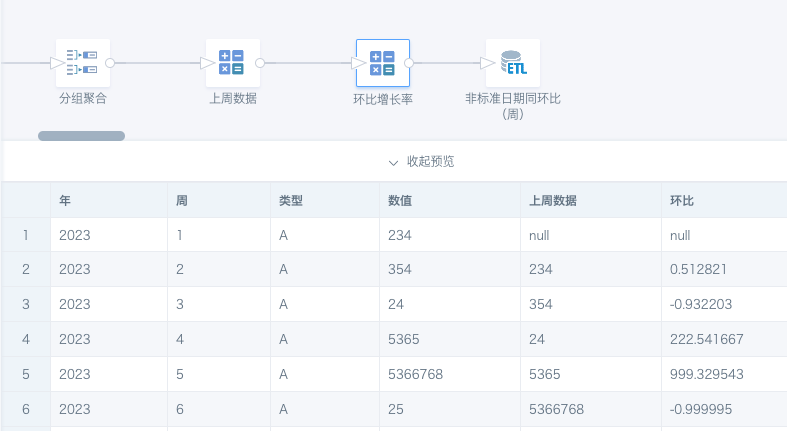Click row number 3 in preview table
The width and height of the screenshot is (787, 431).
(26, 304)
